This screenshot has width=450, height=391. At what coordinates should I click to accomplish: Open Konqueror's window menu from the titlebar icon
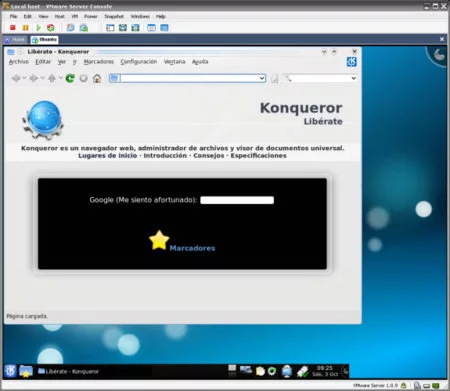[x=11, y=52]
